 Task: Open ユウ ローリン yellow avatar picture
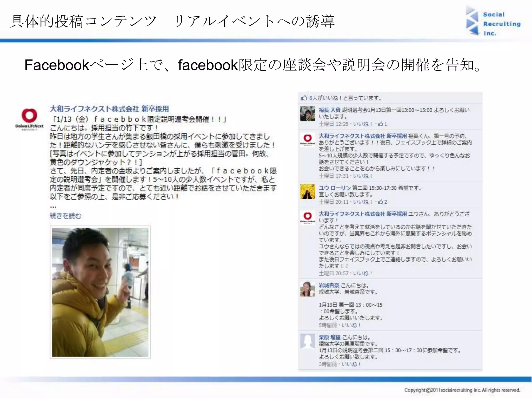pyautogui.click(x=308, y=192)
